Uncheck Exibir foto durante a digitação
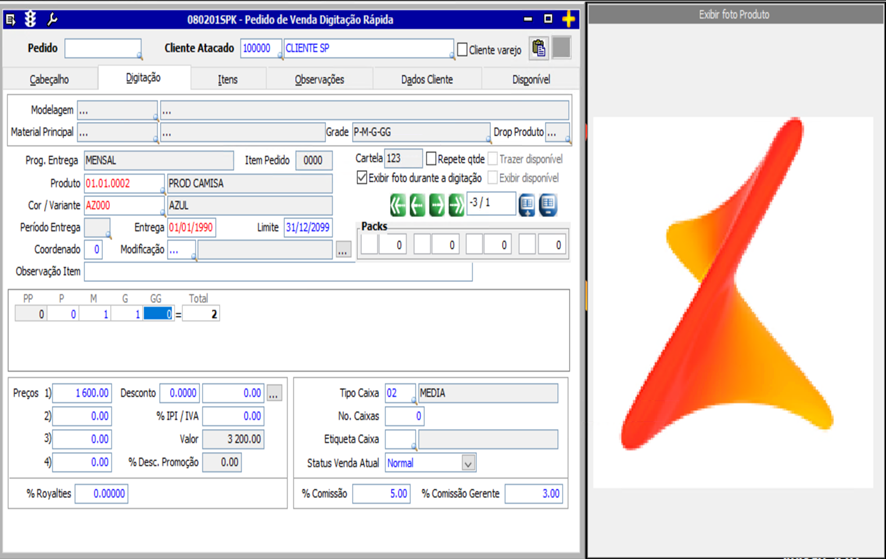The width and height of the screenshot is (886, 559). 362,178
